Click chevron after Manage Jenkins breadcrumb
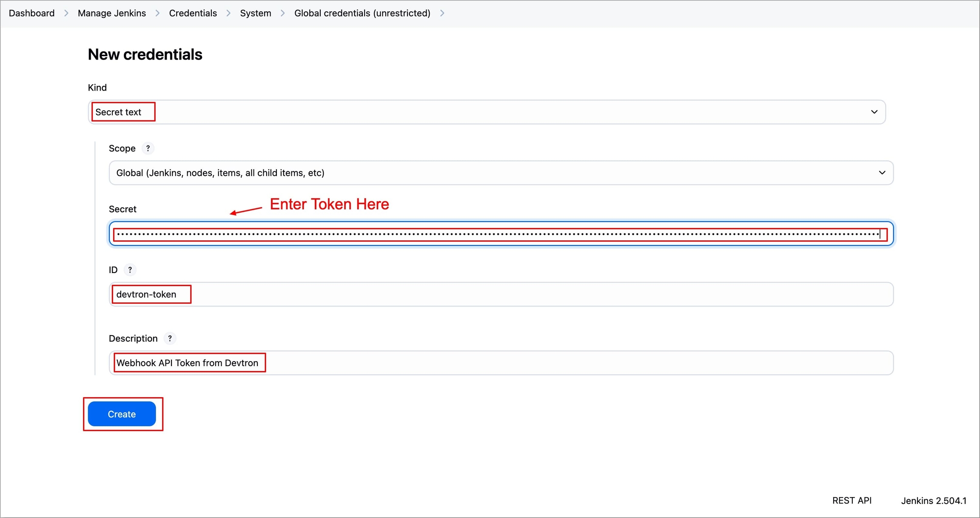This screenshot has height=518, width=980. [x=157, y=13]
